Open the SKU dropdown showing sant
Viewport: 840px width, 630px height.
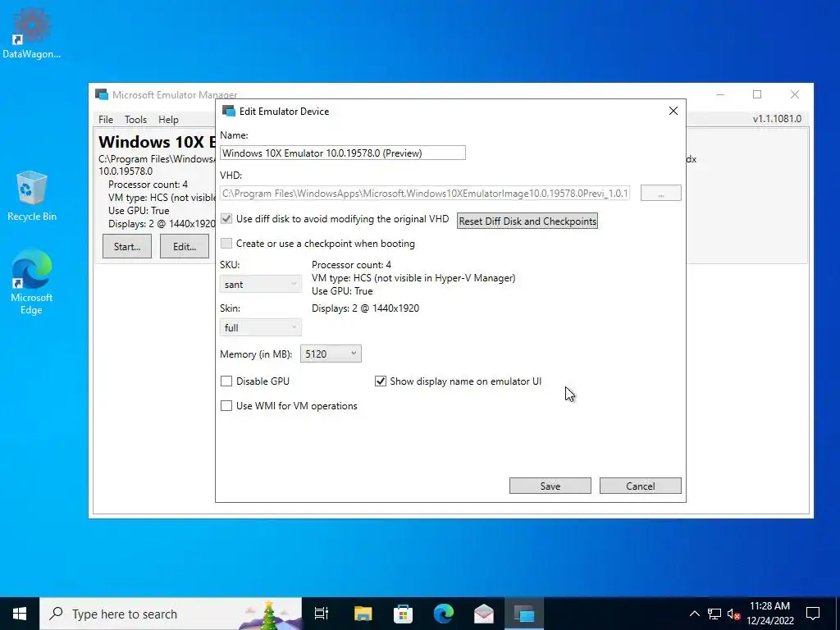[x=260, y=284]
